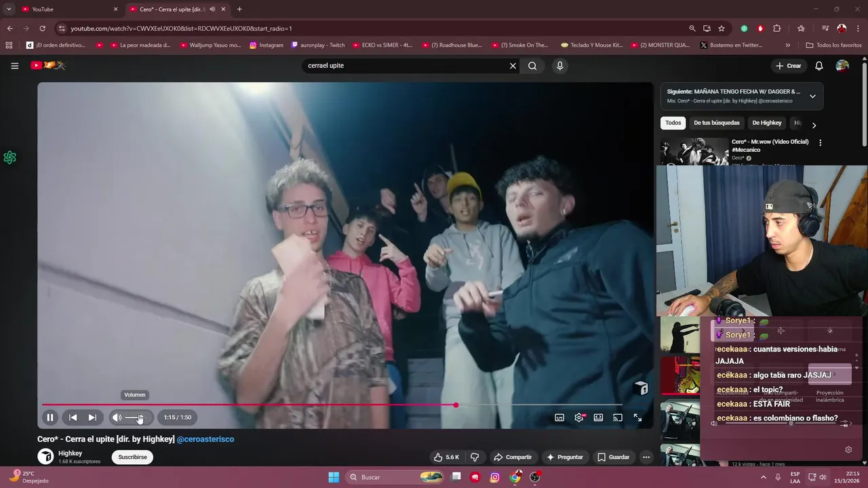This screenshot has height=488, width=868.
Task: Open the 'Todos los favoritos' folder
Action: click(x=834, y=45)
